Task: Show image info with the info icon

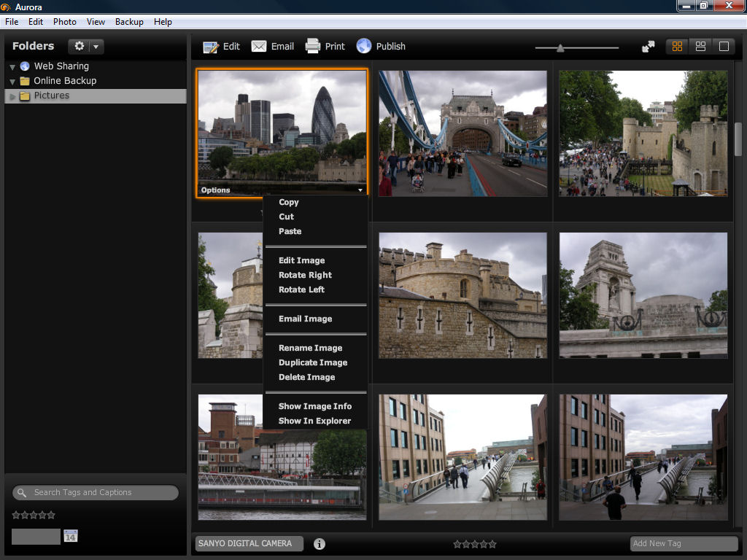Action: pos(320,543)
